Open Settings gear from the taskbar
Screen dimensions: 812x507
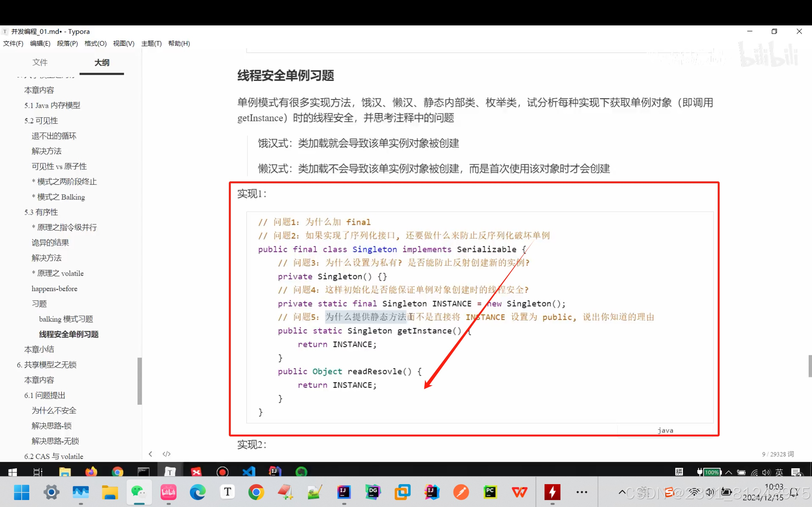[x=51, y=492]
